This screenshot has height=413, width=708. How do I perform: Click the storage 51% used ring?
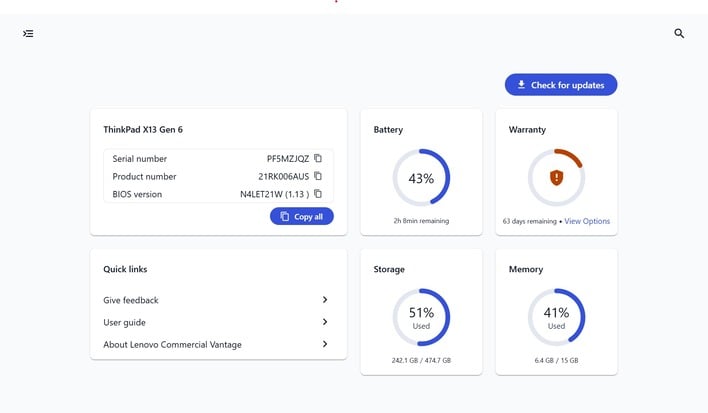tap(421, 317)
